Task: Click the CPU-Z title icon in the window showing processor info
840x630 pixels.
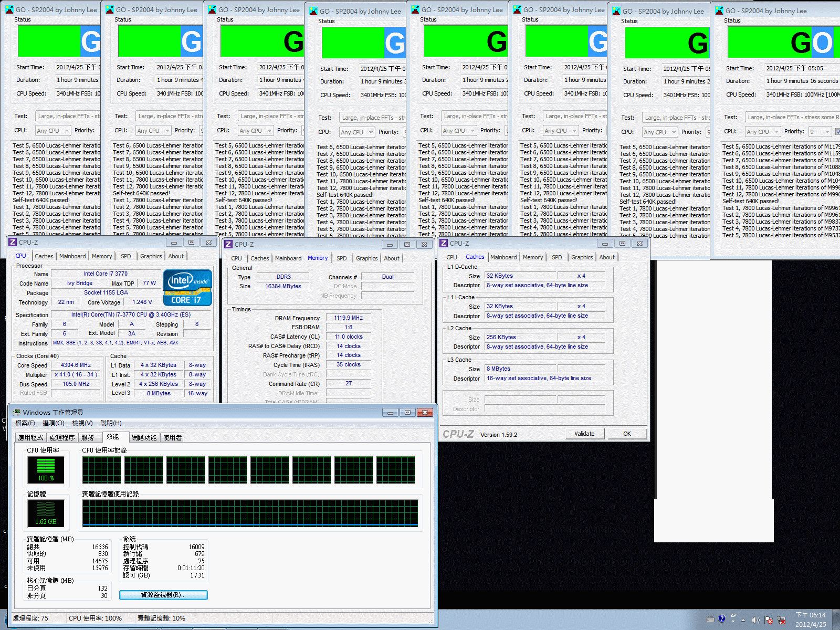Action: (x=13, y=242)
